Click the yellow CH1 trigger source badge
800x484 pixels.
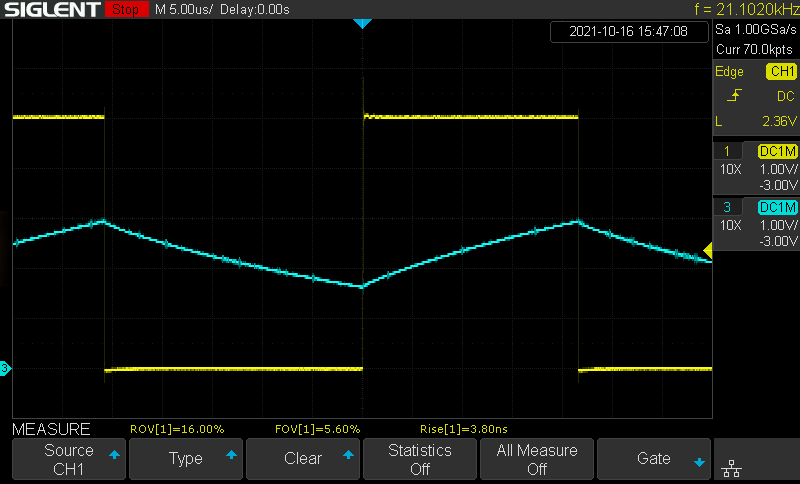tap(781, 71)
